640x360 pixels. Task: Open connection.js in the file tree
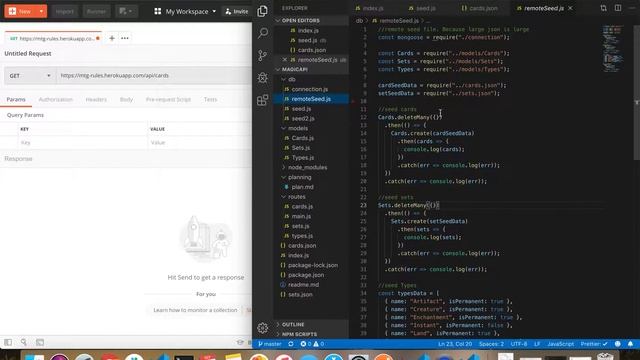[x=309, y=89]
